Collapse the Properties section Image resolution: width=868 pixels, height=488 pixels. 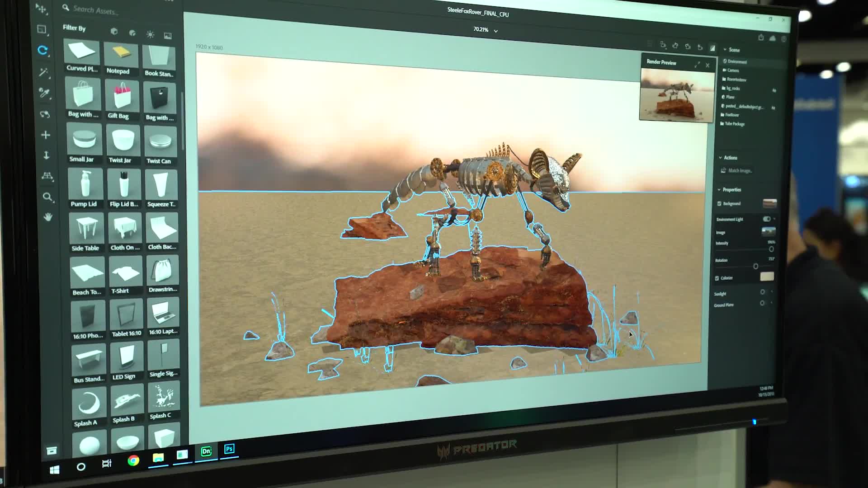click(x=719, y=189)
